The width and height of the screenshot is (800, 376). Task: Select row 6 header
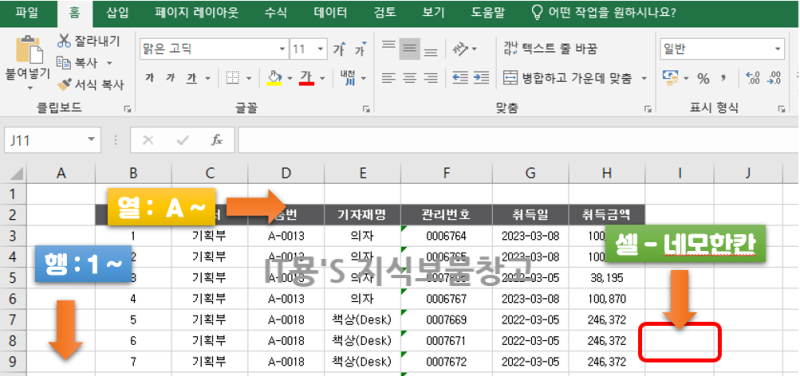click(x=13, y=298)
